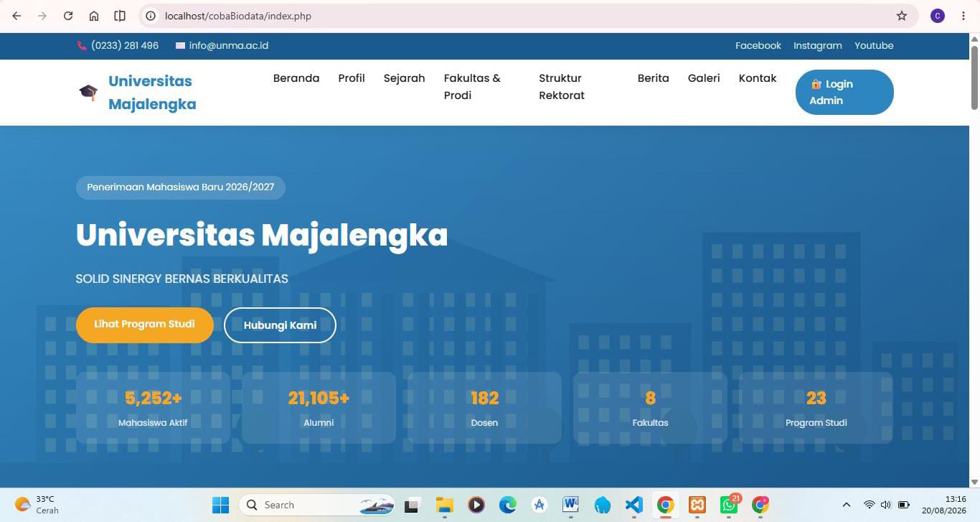Open the Facebook link

758,45
